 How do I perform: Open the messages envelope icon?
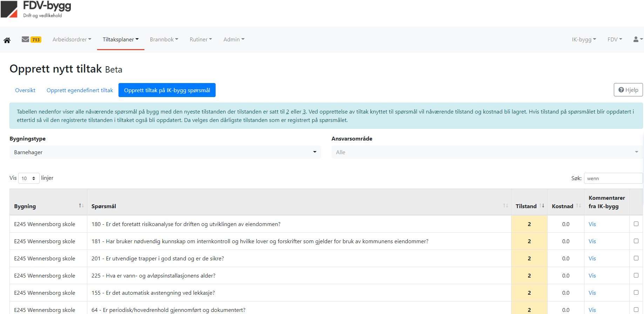point(25,39)
